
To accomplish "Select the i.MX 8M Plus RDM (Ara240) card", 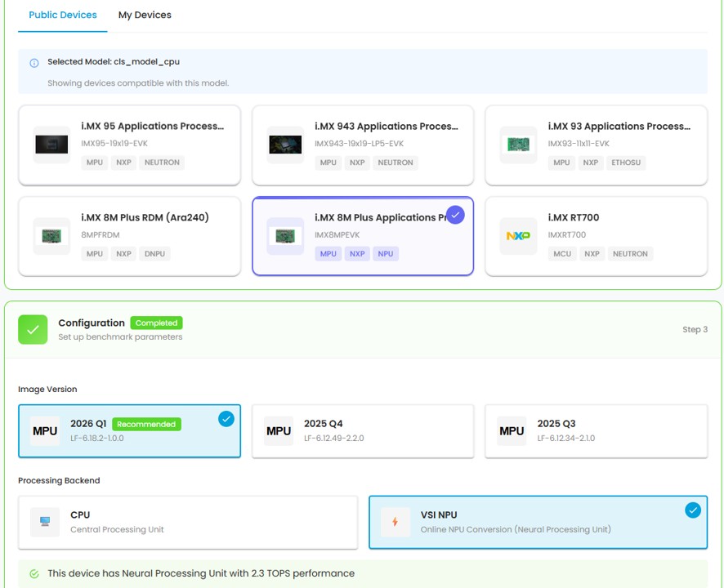I will [x=129, y=236].
